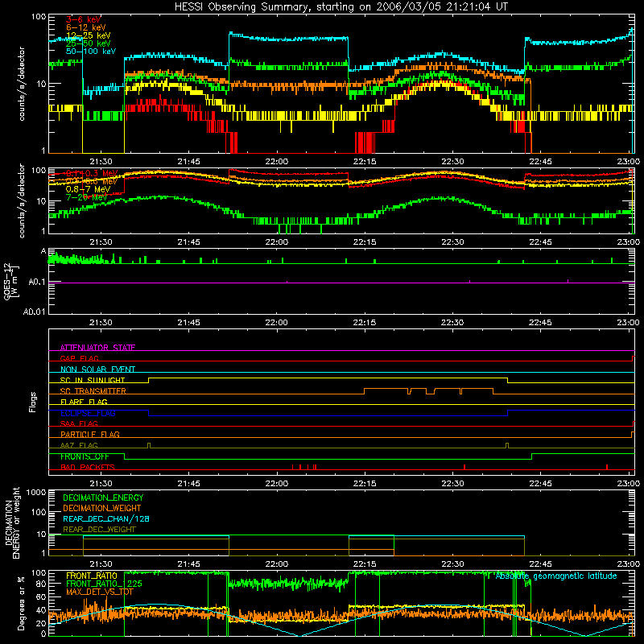Select the REAR_DEC_CHAN/128 legend entry
The image size is (644, 644).
106,518
